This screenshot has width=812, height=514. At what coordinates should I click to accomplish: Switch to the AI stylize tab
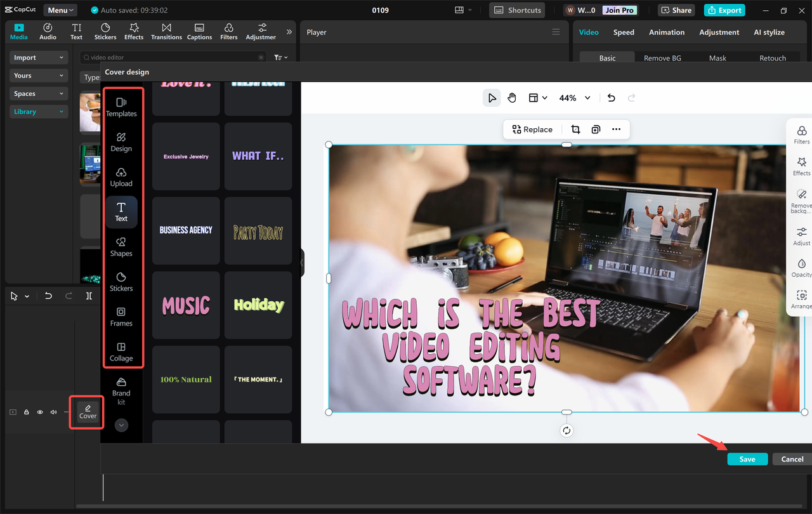[x=769, y=32]
